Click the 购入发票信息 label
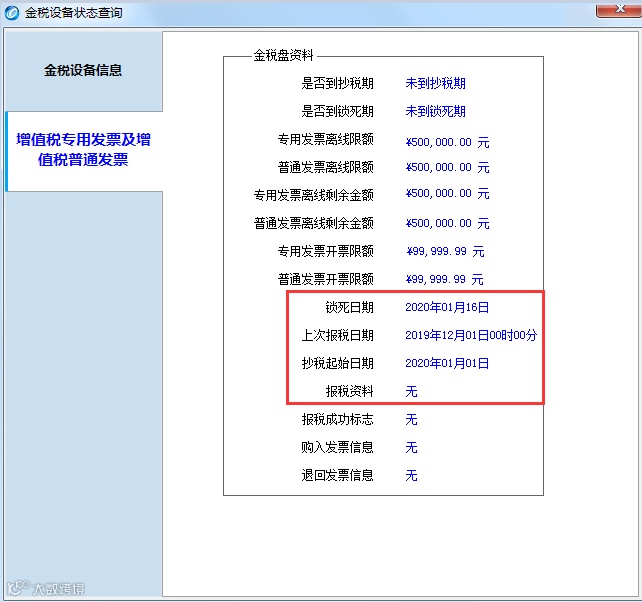Viewport: 642px width, 602px height. (x=337, y=447)
